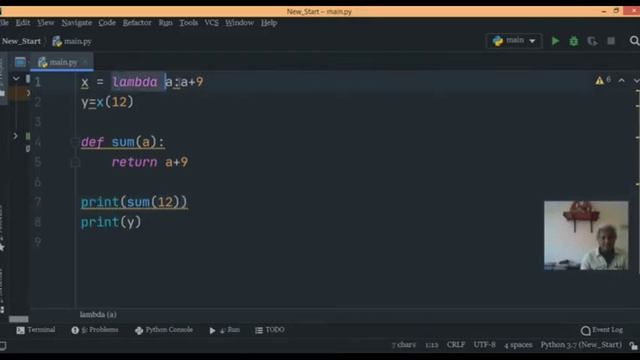Click the CRLF line separator status

[456, 345]
